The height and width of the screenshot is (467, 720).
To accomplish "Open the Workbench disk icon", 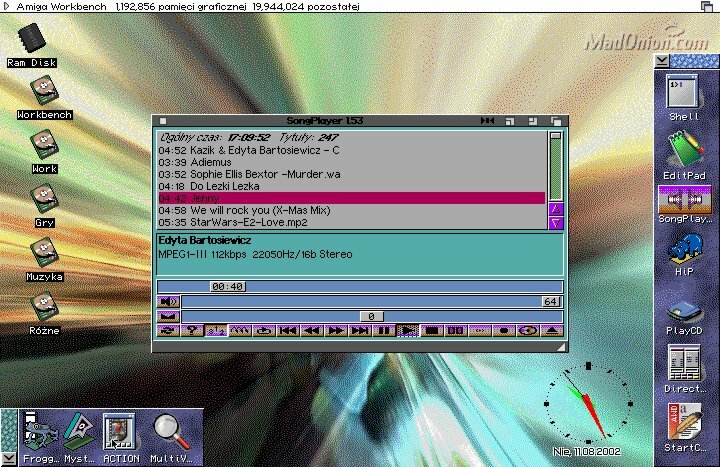I will (44, 97).
